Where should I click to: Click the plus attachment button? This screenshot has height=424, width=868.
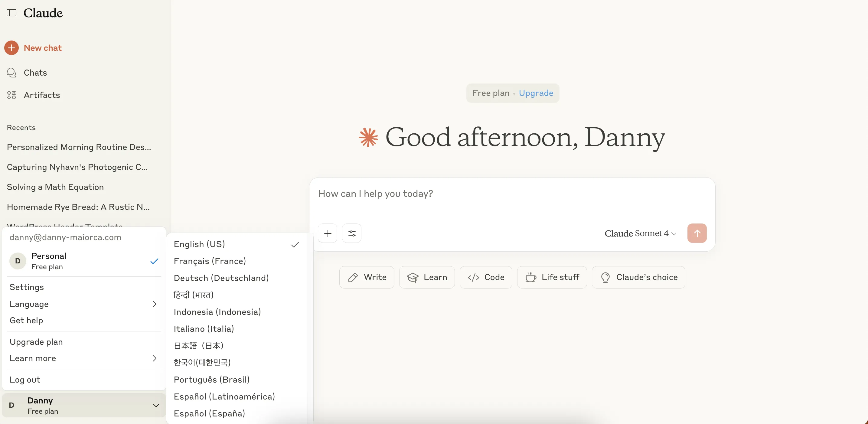(x=328, y=233)
